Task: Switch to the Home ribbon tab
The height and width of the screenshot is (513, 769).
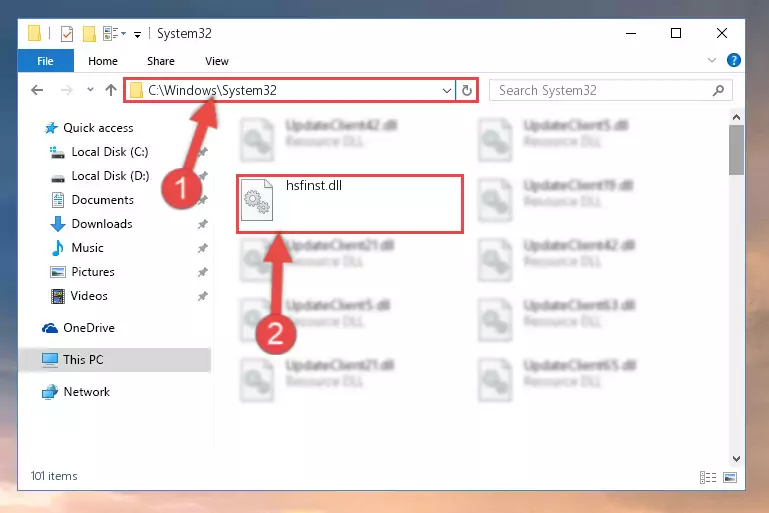Action: pyautogui.click(x=103, y=61)
